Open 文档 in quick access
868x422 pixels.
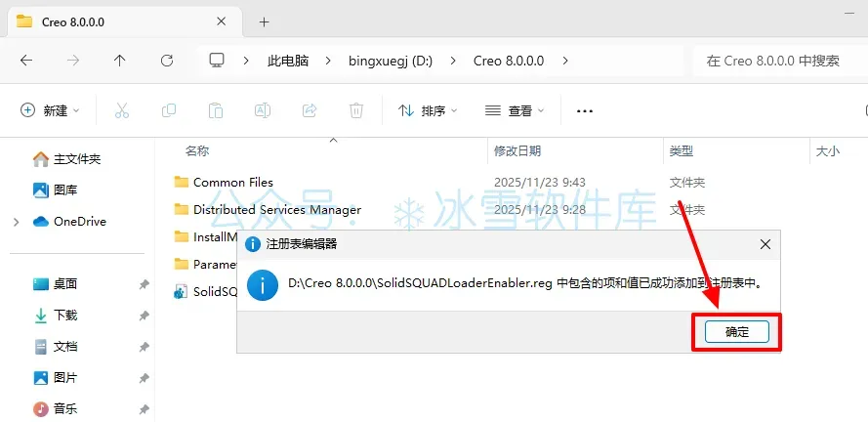(x=56, y=347)
